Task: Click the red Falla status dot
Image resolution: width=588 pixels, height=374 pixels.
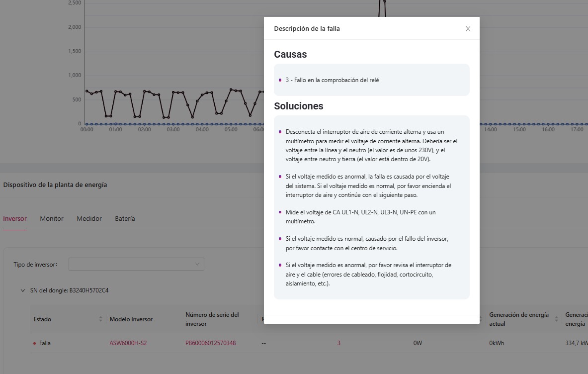Action: pyautogui.click(x=34, y=343)
